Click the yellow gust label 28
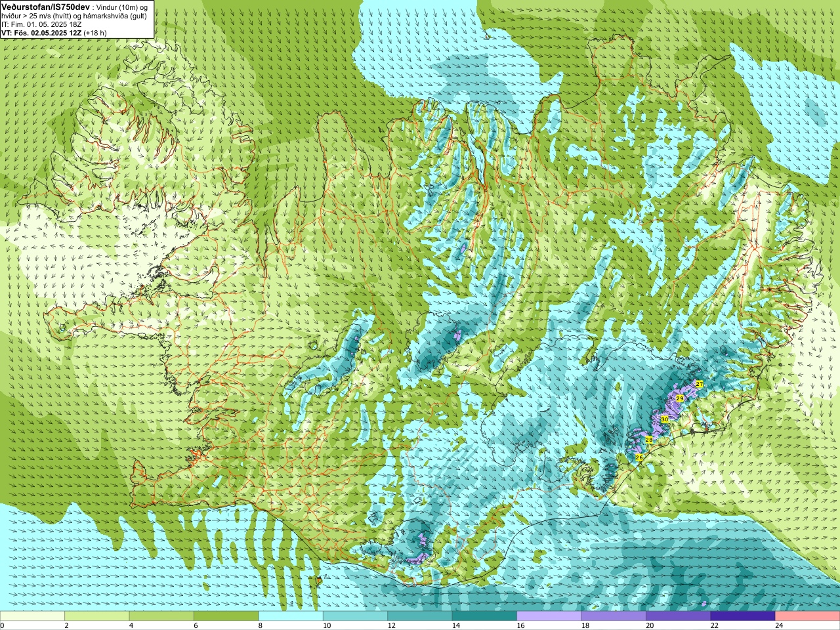The height and width of the screenshot is (630, 840). (x=649, y=440)
